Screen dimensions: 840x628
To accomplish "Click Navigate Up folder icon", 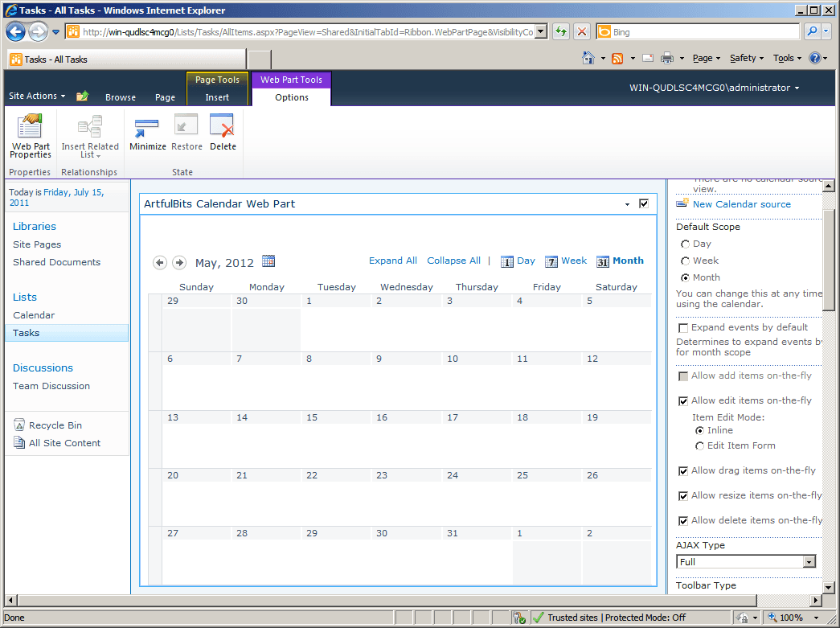I will pos(82,96).
